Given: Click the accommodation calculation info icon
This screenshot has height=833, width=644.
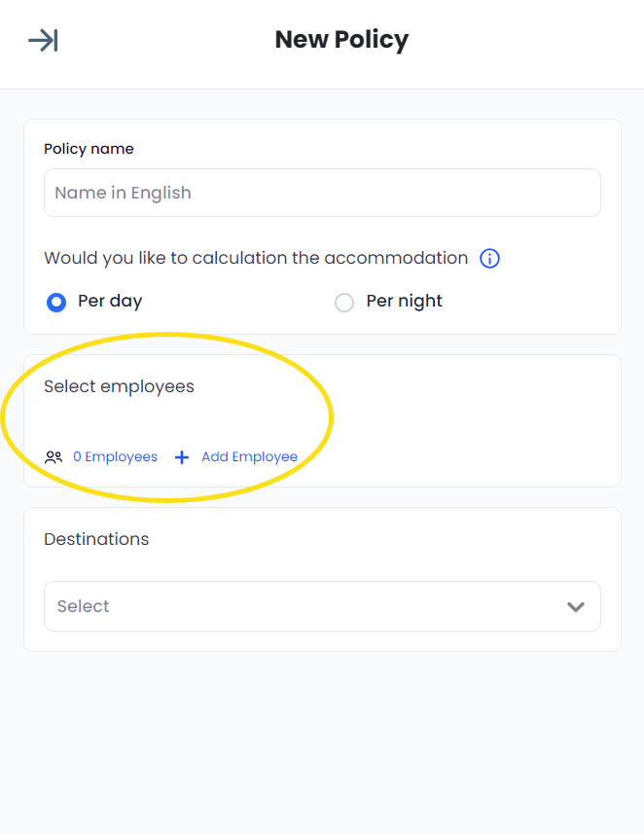Looking at the screenshot, I should click(490, 259).
